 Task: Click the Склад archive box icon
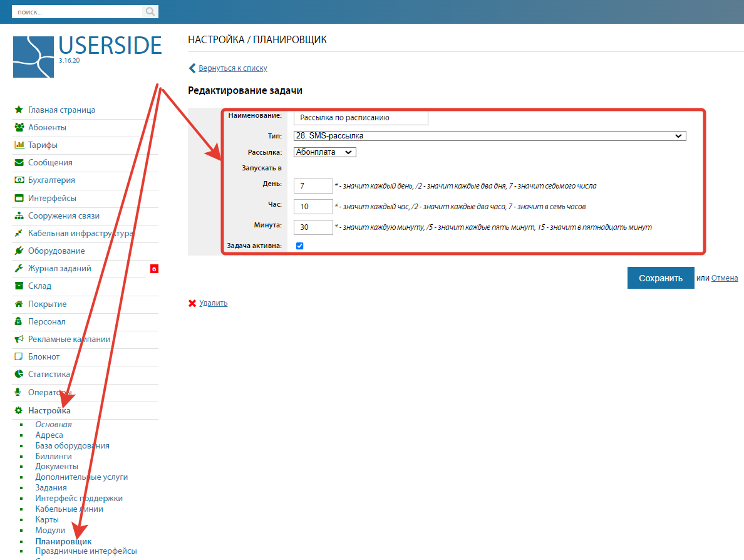pos(19,286)
